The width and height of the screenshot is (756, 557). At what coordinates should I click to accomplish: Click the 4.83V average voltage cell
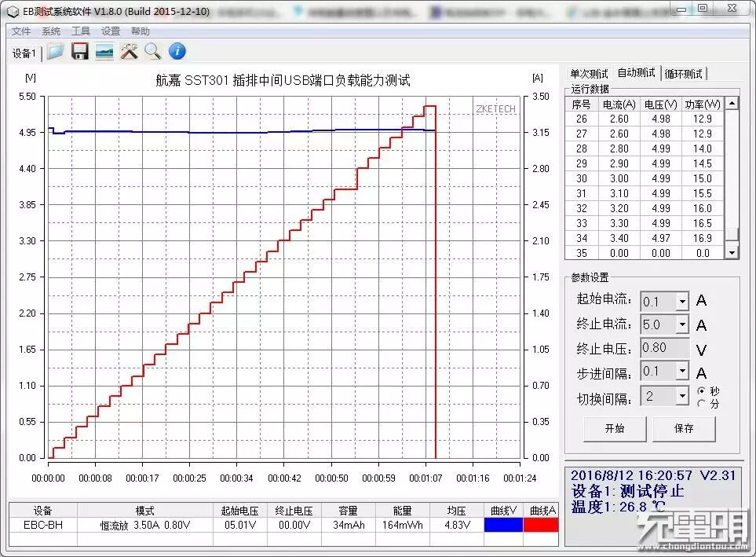[457, 525]
